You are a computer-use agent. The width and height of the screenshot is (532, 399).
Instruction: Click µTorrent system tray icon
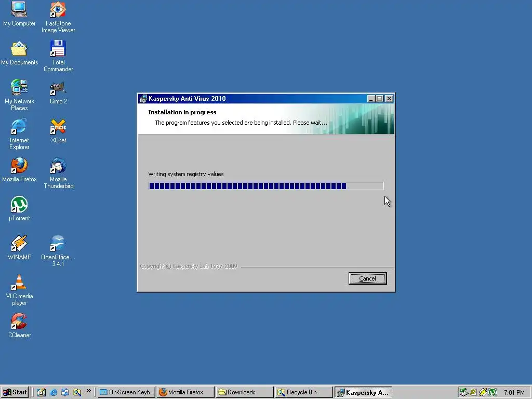(493, 393)
